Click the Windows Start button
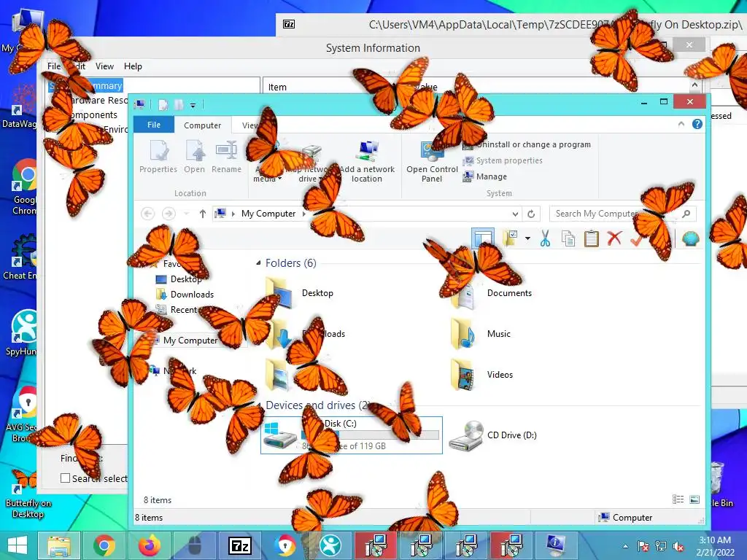This screenshot has width=747, height=560. (18, 545)
